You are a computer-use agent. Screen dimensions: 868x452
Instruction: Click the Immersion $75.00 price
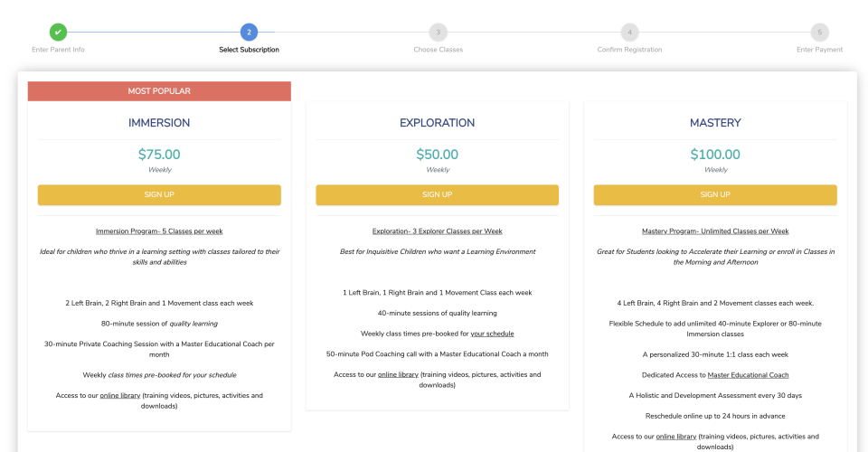[159, 155]
